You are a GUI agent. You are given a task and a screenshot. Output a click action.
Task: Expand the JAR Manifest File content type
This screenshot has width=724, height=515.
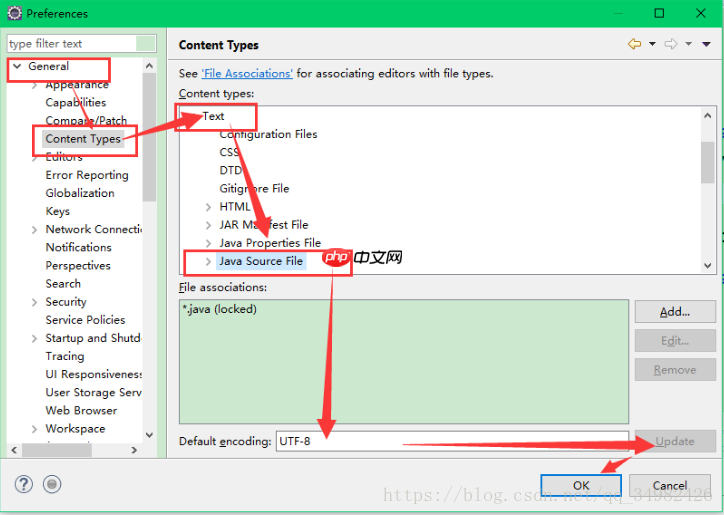click(208, 225)
